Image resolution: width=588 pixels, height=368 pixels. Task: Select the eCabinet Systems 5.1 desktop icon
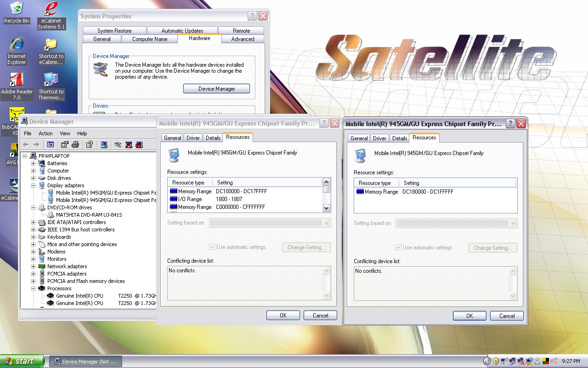coord(51,16)
